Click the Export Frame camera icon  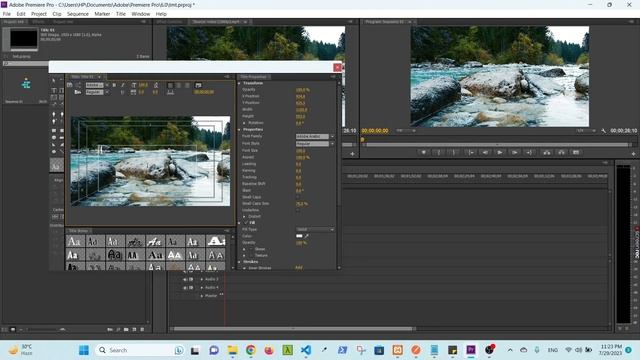576,153
